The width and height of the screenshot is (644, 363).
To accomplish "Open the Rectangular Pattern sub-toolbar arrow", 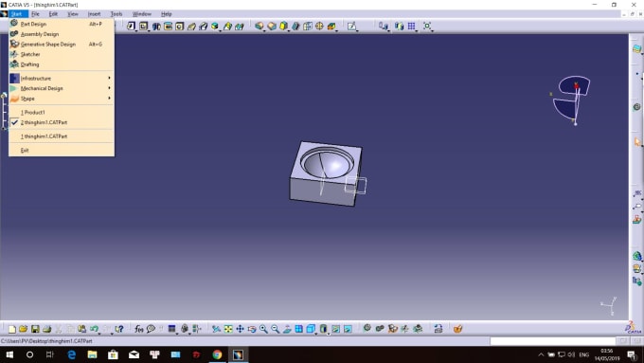I will pos(416,30).
